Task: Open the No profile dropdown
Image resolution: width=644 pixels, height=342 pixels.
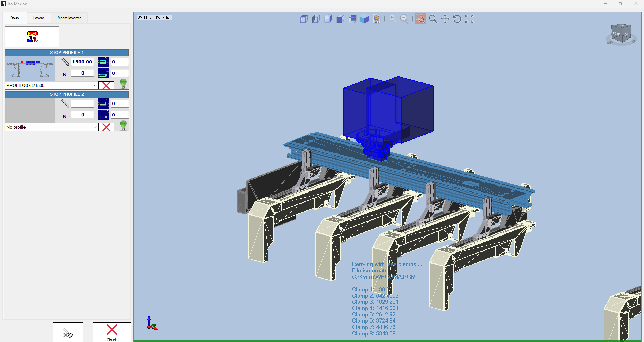Action: [x=95, y=127]
